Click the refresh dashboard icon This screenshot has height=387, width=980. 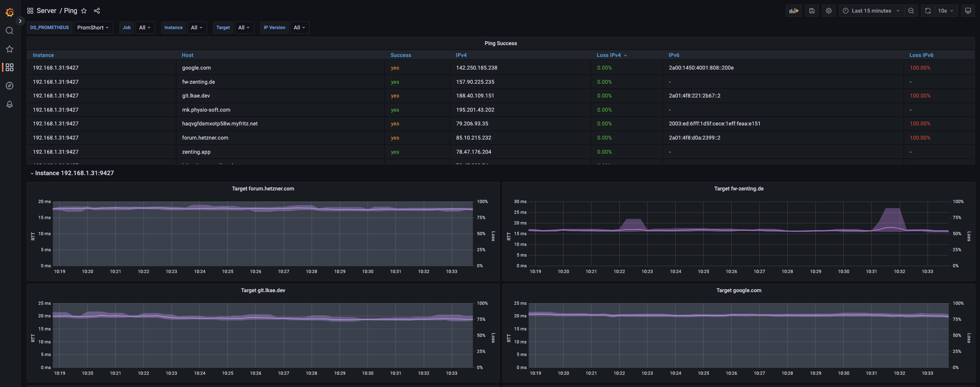coord(928,11)
